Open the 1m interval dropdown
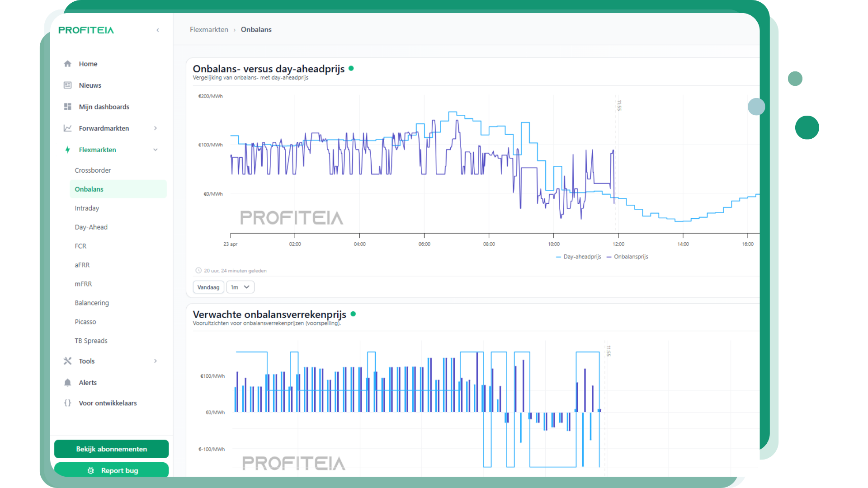868x488 pixels. [x=240, y=287]
